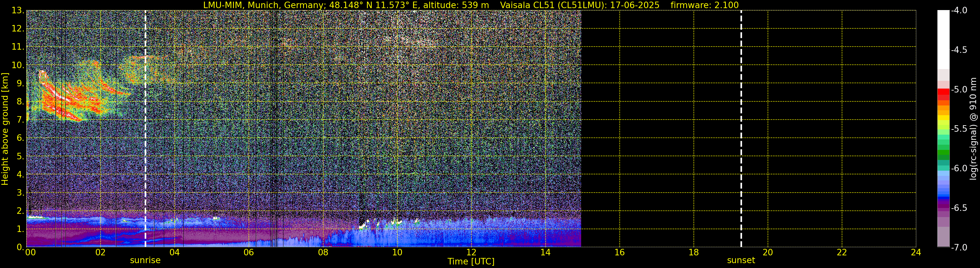Click the '8.' height axis tick label
Image resolution: width=980 pixels, height=268 pixels.
20,102
